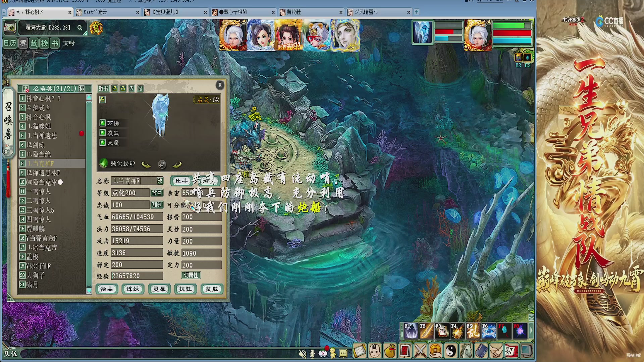The height and width of the screenshot is (362, 644).
Task: Open the computer monitor system icon
Action: click(x=526, y=351)
